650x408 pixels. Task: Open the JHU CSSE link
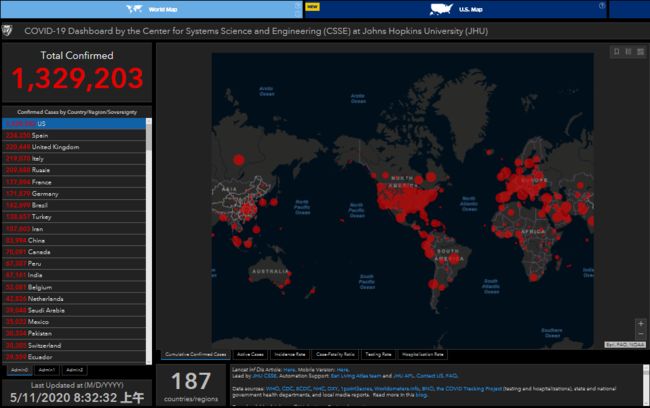pyautogui.click(x=264, y=376)
